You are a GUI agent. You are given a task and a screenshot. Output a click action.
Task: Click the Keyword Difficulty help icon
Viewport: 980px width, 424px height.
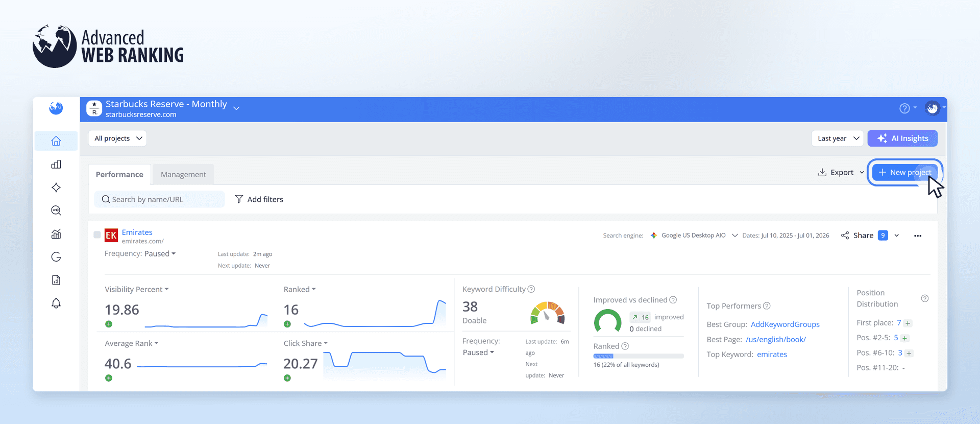pyautogui.click(x=531, y=289)
